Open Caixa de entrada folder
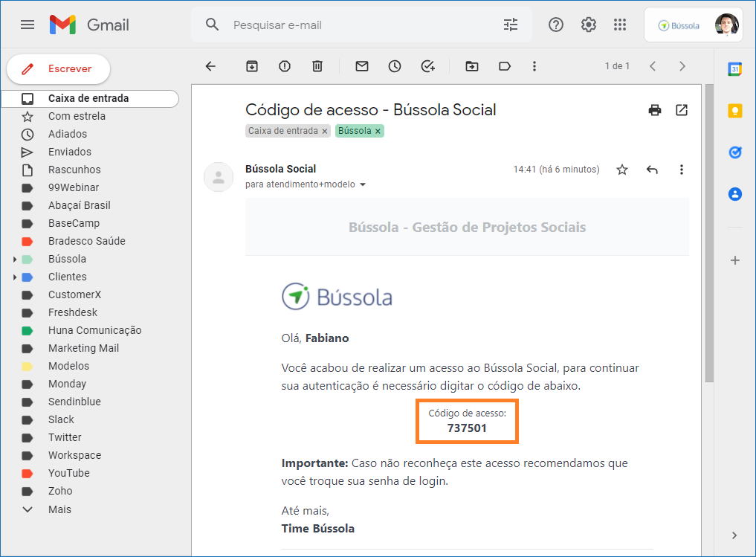This screenshot has height=557, width=756. pos(90,98)
